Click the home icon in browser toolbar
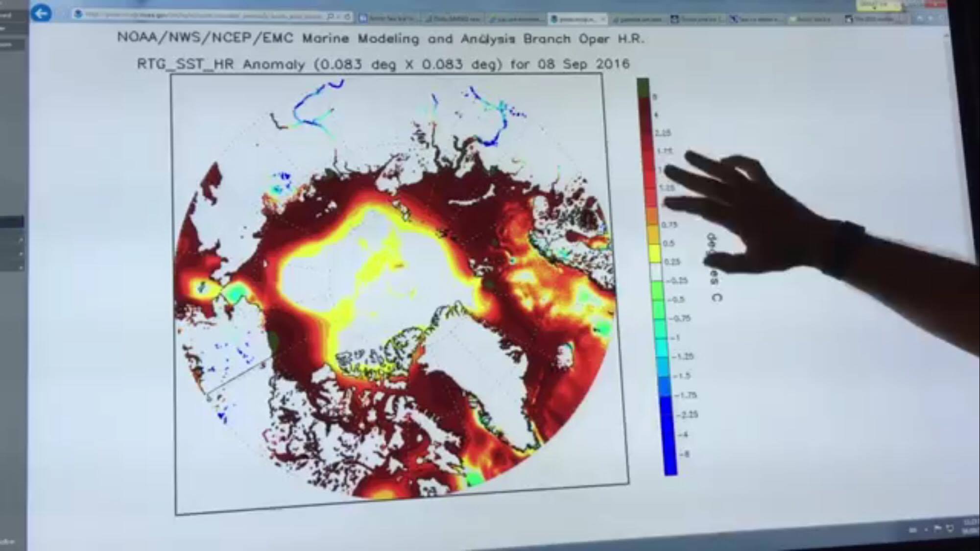980x551 pixels. click(919, 18)
